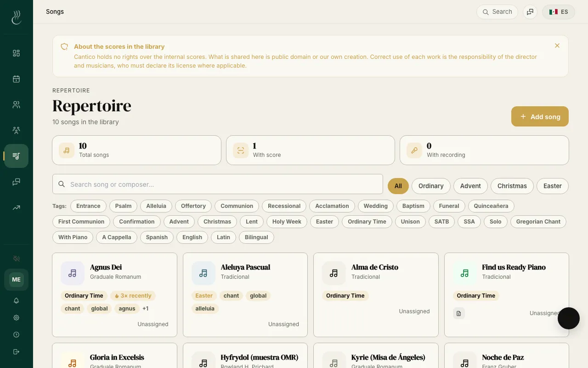Open the floating dark circle button
Viewport: 588px width, 368px height.
569,318
